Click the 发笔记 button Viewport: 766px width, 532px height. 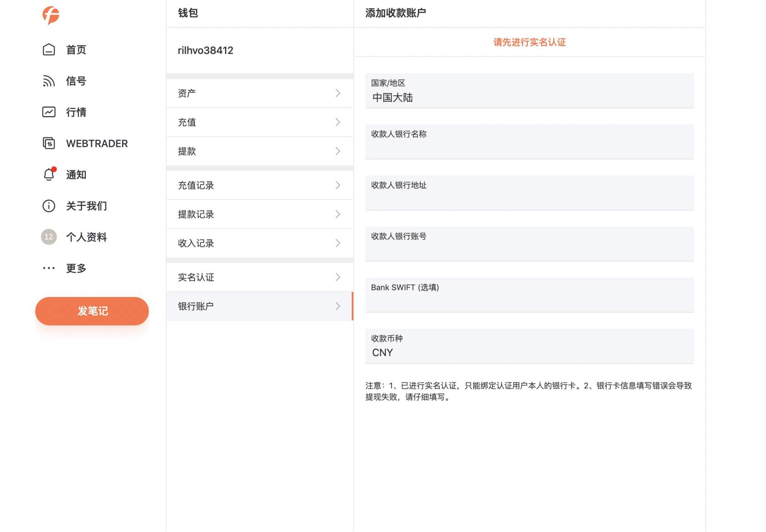tap(92, 311)
